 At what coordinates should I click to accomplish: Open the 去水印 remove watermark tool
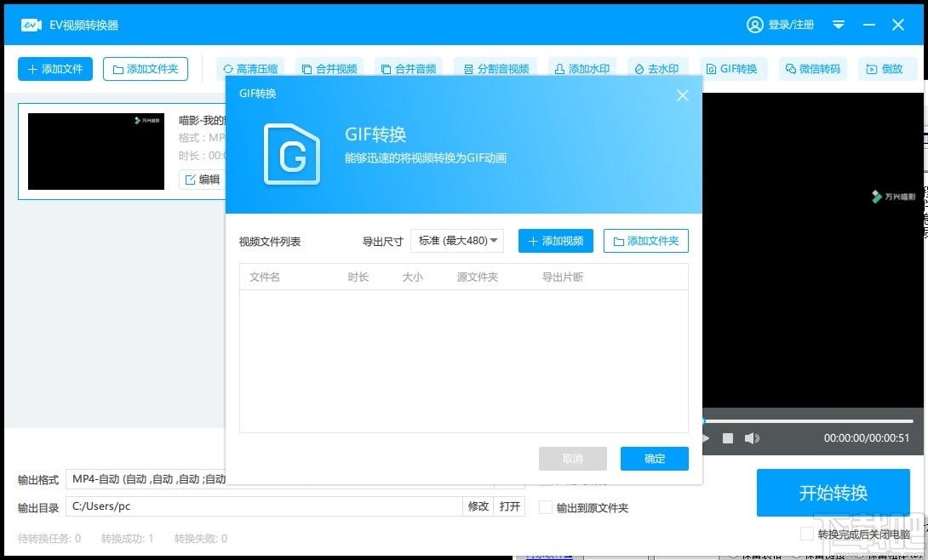coord(657,69)
